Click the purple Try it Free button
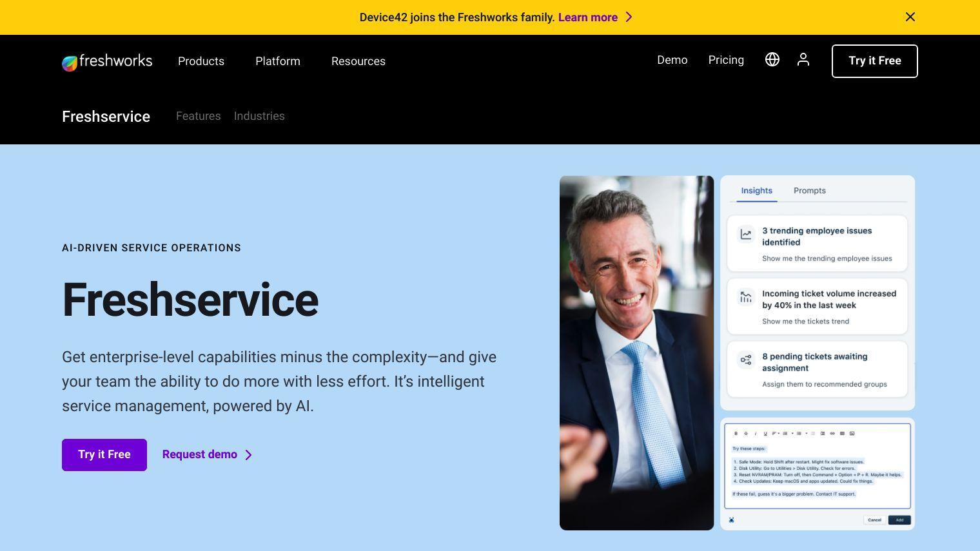Image resolution: width=980 pixels, height=551 pixels. click(104, 455)
